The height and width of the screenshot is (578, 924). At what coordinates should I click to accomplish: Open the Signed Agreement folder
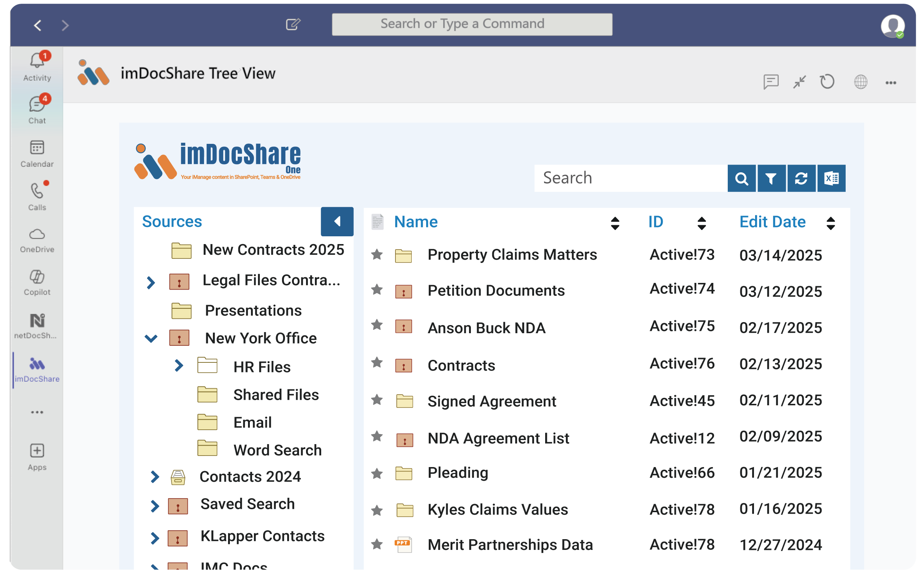(x=492, y=401)
